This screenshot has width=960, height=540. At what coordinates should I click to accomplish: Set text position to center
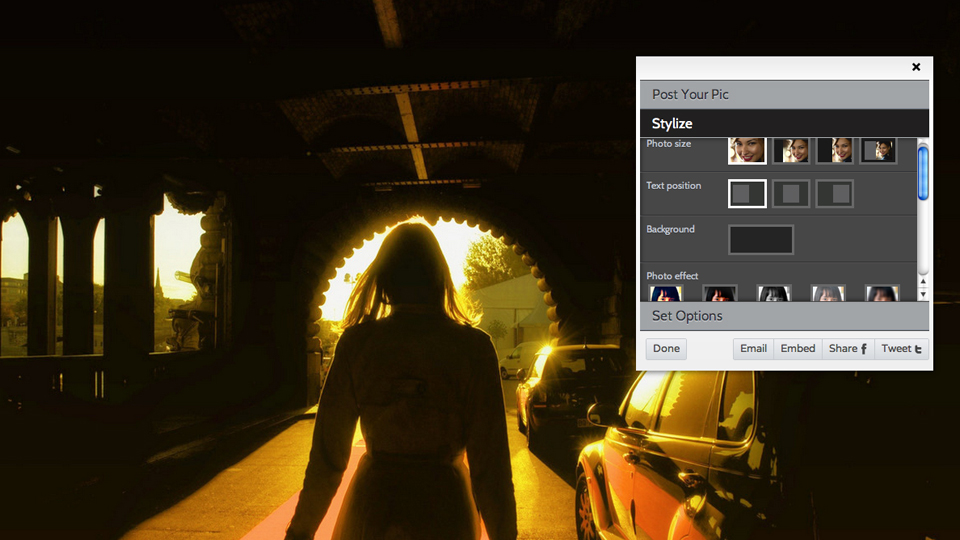tap(791, 194)
